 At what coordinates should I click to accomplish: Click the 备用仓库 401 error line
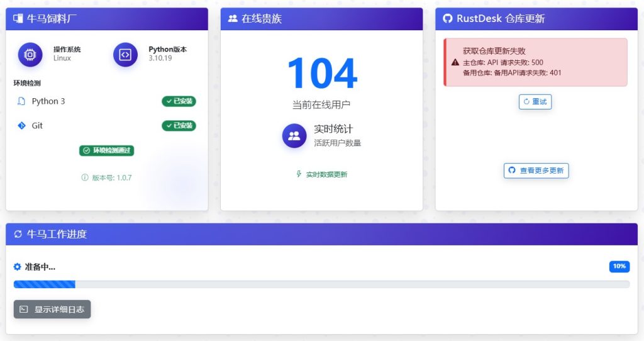(512, 73)
